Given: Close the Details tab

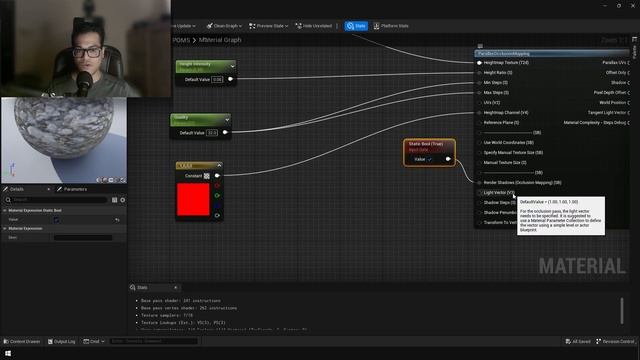Looking at the screenshot, I should 49,189.
